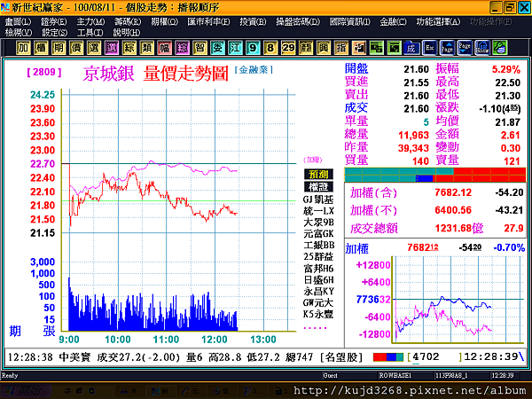Click the 櫃 (OTC) toolbar icon
This screenshot has width=532, height=399.
(41, 48)
